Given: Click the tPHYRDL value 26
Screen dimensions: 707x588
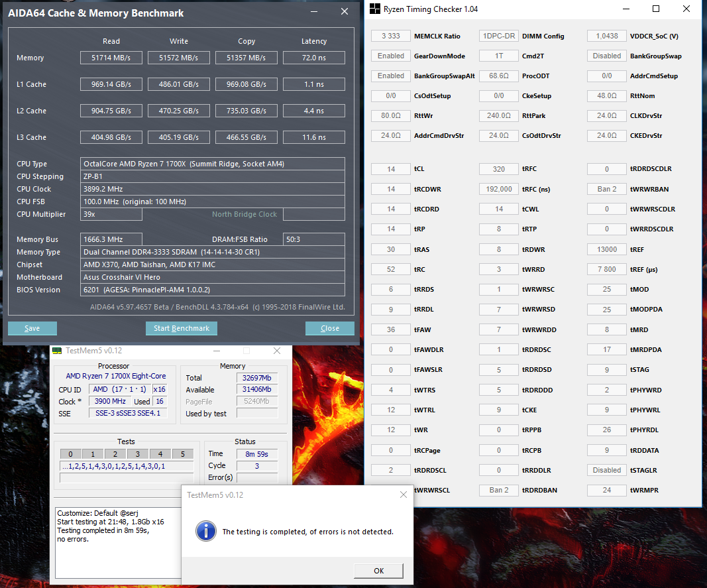Looking at the screenshot, I should pos(607,430).
